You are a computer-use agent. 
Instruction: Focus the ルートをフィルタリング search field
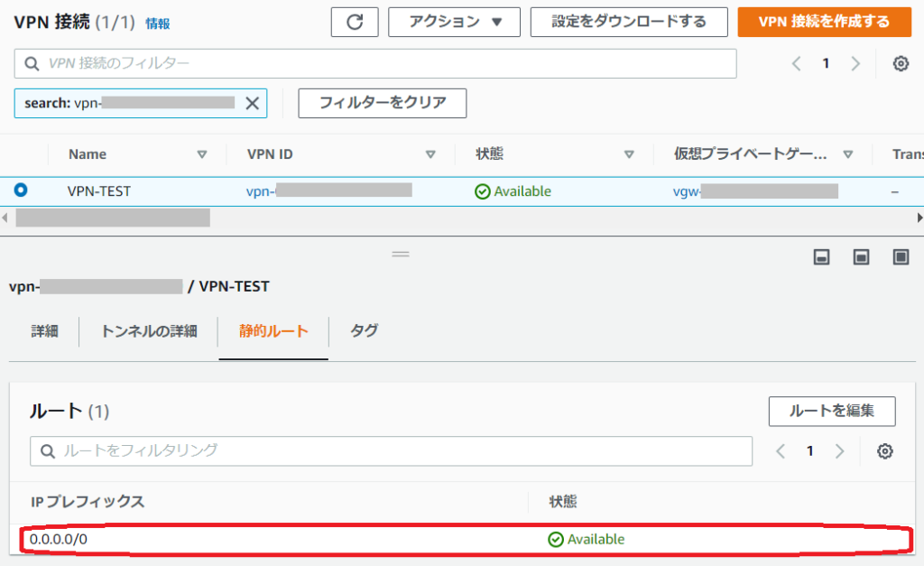[x=392, y=451]
